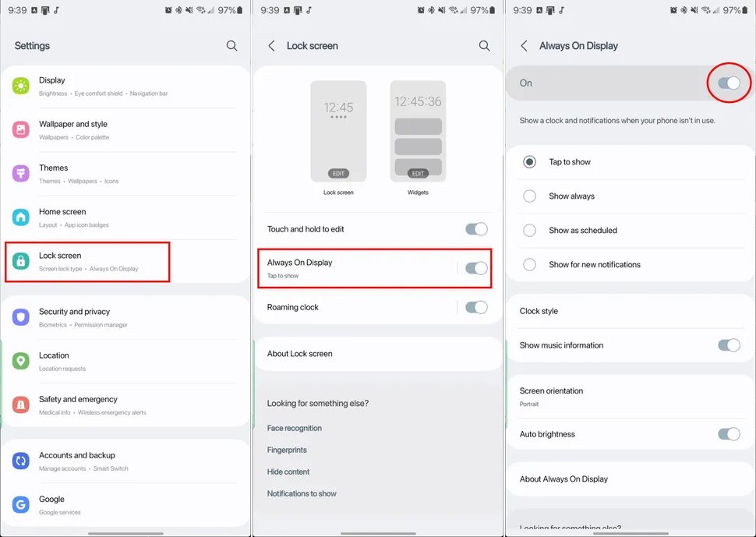Open the Fingerprints link

click(x=288, y=450)
